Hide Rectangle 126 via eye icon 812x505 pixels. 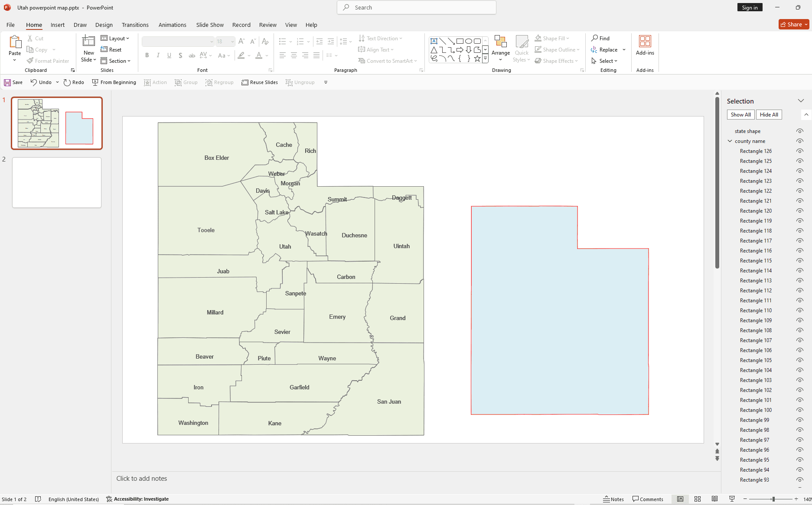pyautogui.click(x=800, y=151)
